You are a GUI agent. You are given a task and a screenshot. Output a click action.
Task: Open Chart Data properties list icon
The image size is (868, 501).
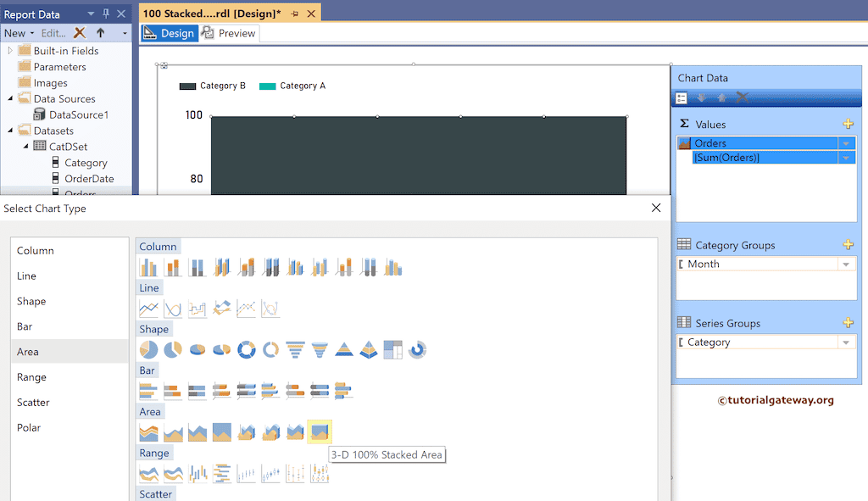tap(682, 98)
